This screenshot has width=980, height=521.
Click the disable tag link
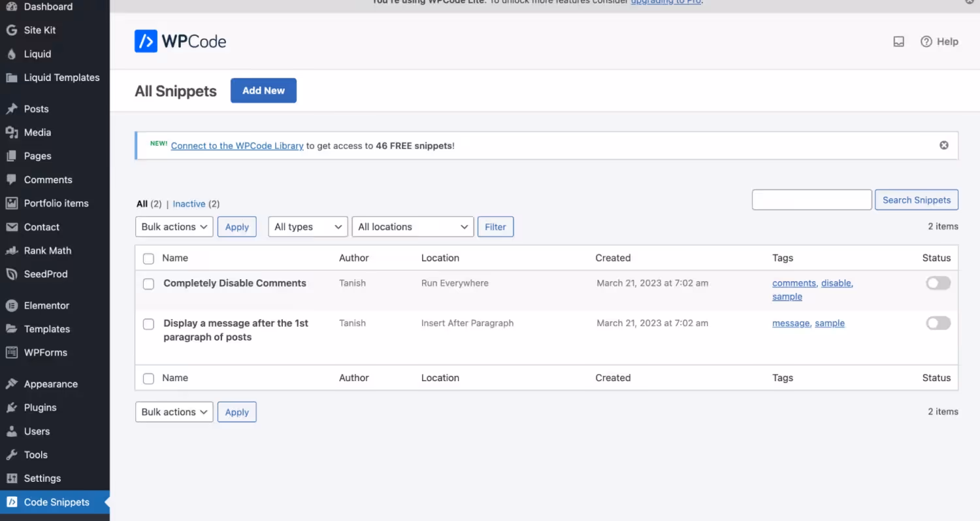(x=836, y=283)
